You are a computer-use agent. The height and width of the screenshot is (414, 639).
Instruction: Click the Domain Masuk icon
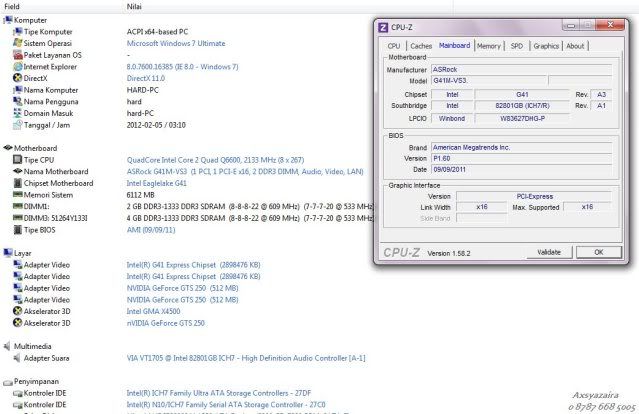[18, 113]
